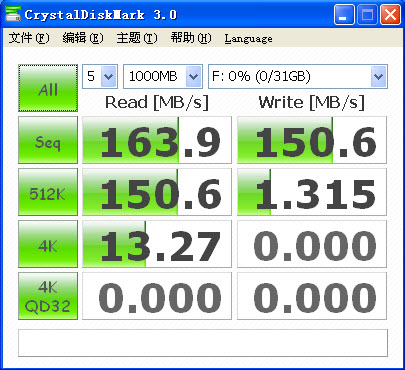The width and height of the screenshot is (405, 370).
Task: Start the 4K QD32 test
Action: 48,296
